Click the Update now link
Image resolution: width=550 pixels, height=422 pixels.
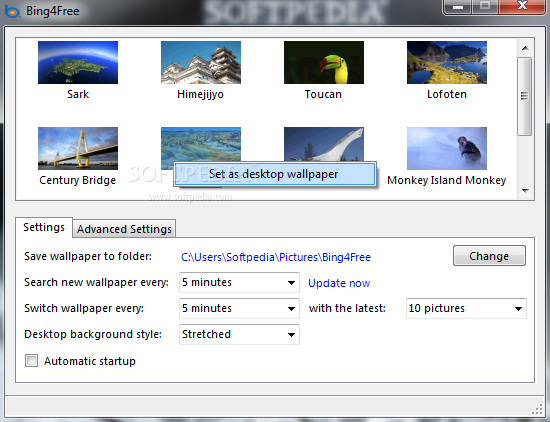[339, 283]
